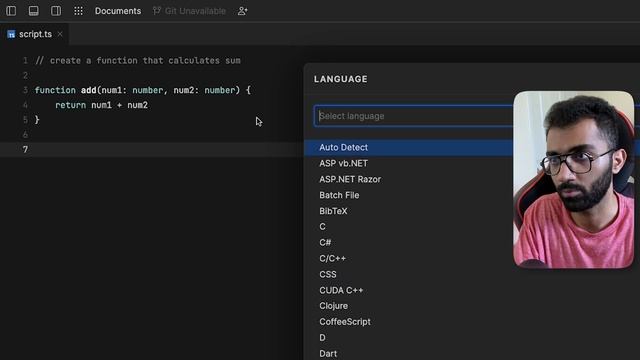
Task: Pick the C language entry
Action: tap(322, 227)
